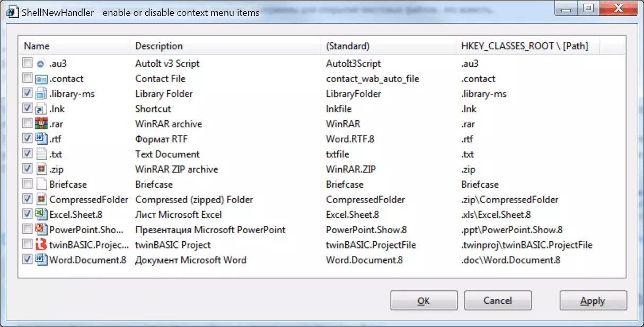This screenshot has height=327, width=644.
Task: Select the 'Contact File' description cell
Action: pos(160,79)
